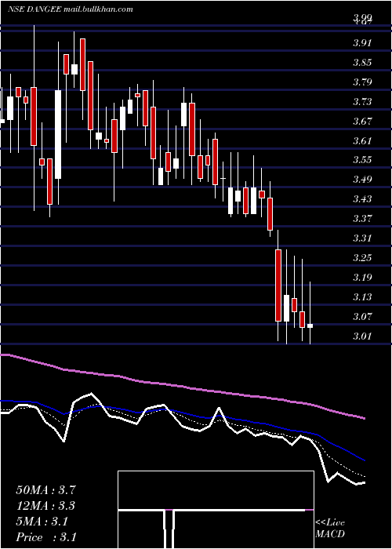
Task: Click the Price : 3.1 readout
Action: (x=45, y=537)
